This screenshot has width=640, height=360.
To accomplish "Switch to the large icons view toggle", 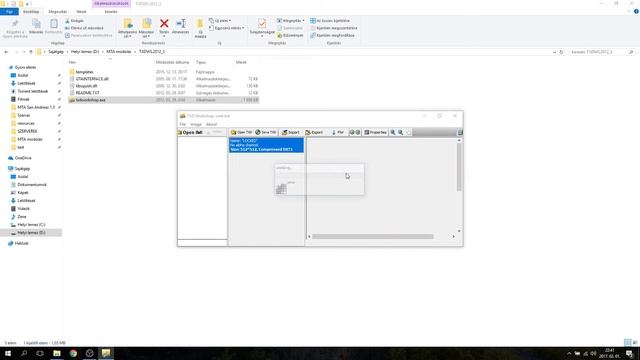I will click(635, 342).
